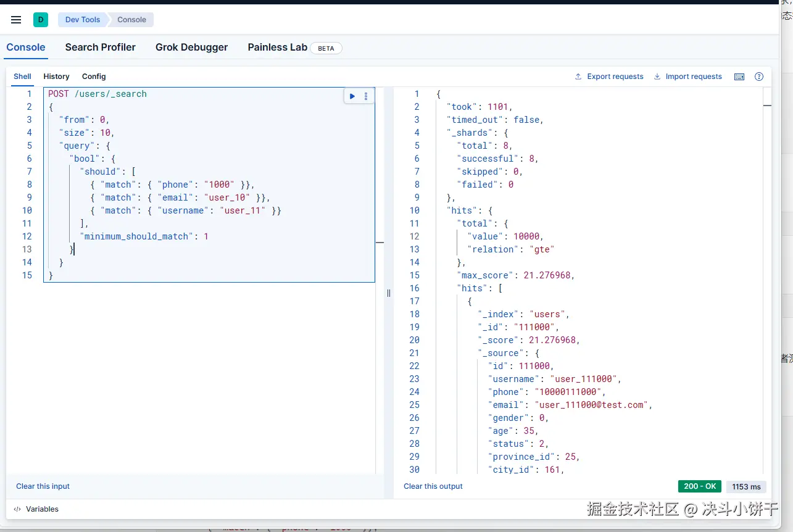Click Clear this output
The height and width of the screenshot is (532, 793).
click(433, 486)
